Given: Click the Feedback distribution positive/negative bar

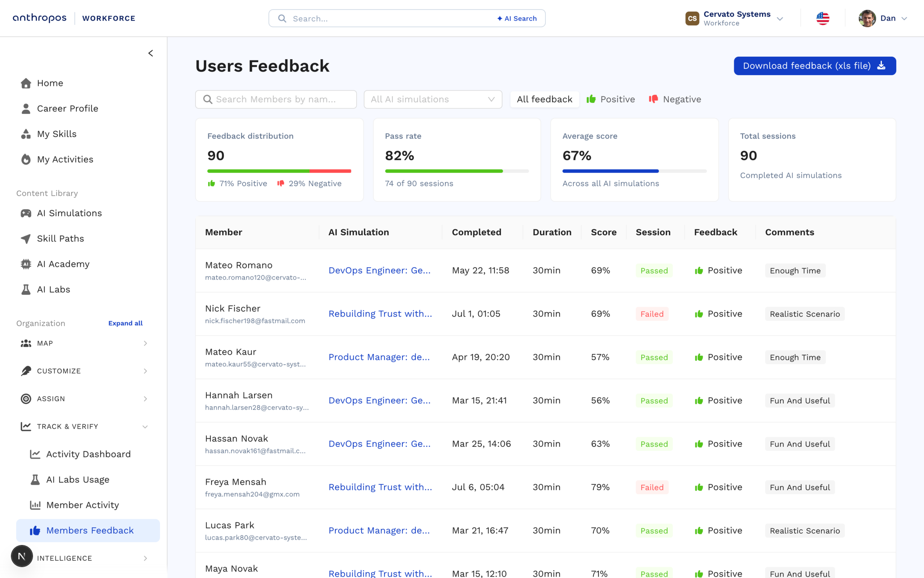Looking at the screenshot, I should (279, 171).
